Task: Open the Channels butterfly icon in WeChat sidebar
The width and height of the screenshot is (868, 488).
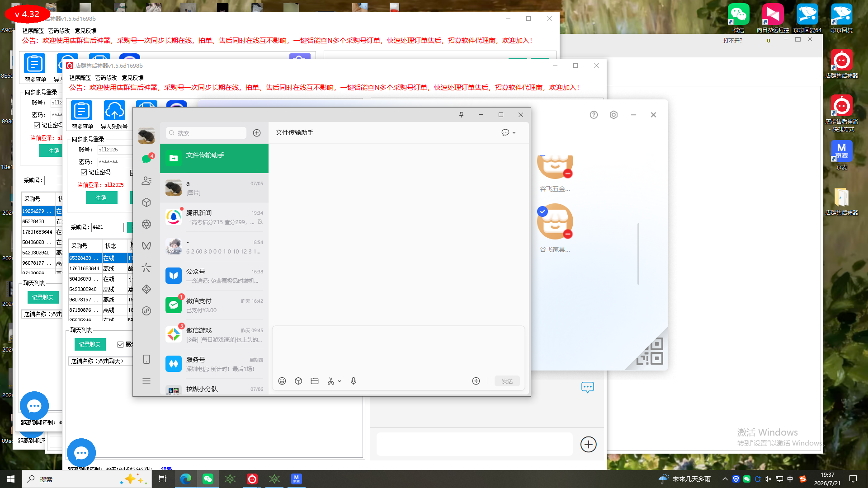Action: 146,246
